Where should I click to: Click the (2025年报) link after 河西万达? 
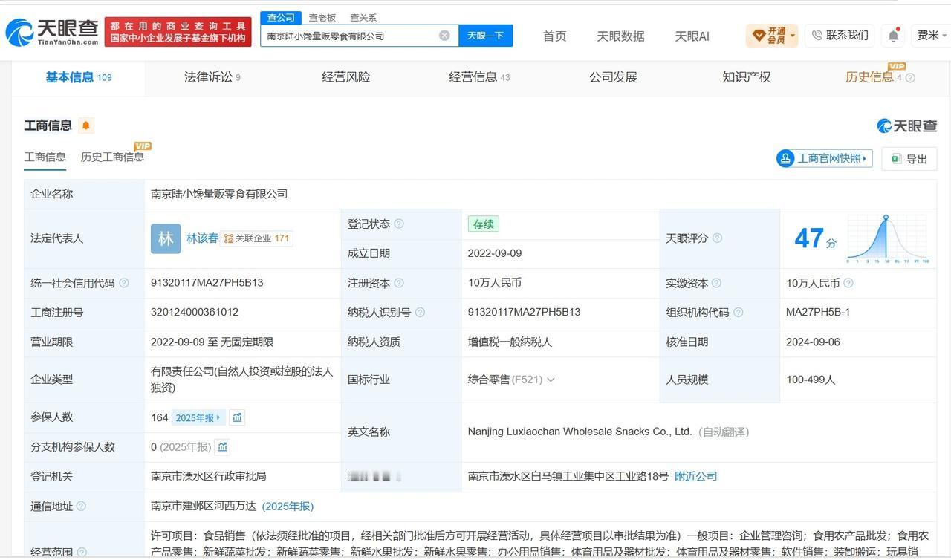[x=288, y=506]
